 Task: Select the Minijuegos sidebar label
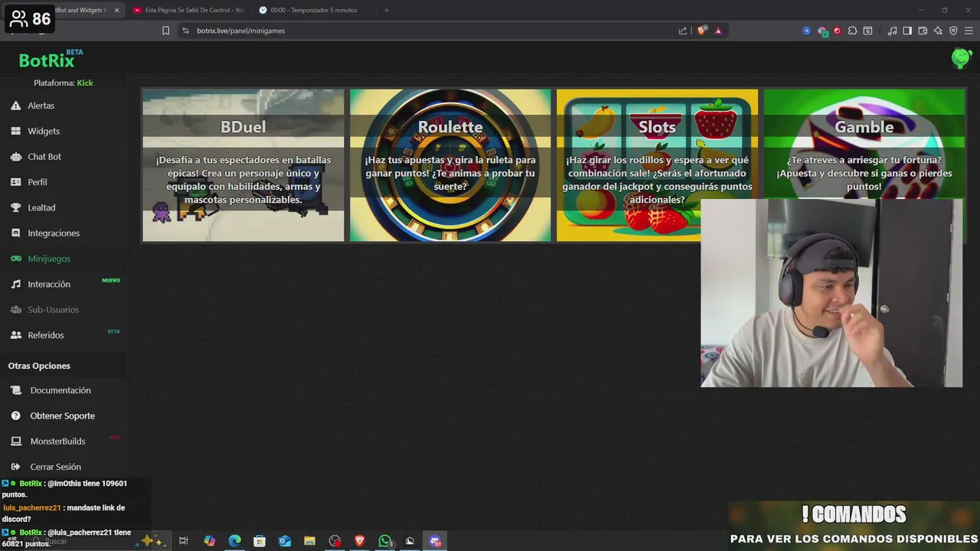[49, 259]
